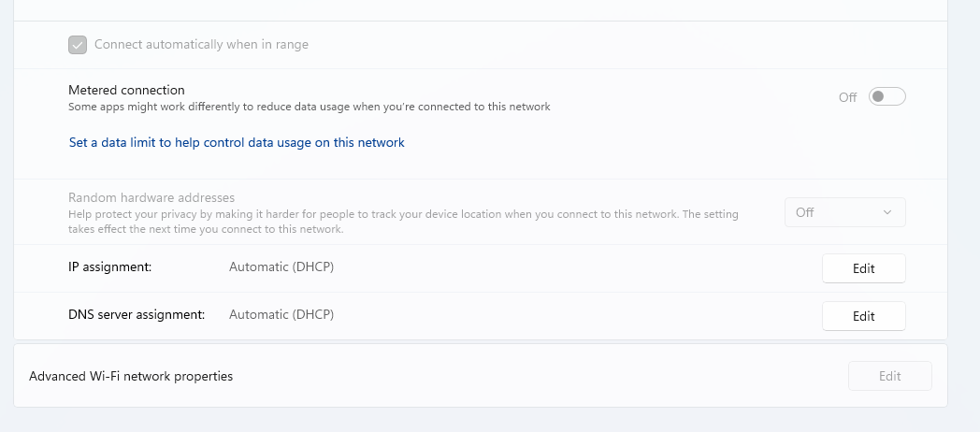Open the Random hardware addresses dropdown

pos(845,212)
